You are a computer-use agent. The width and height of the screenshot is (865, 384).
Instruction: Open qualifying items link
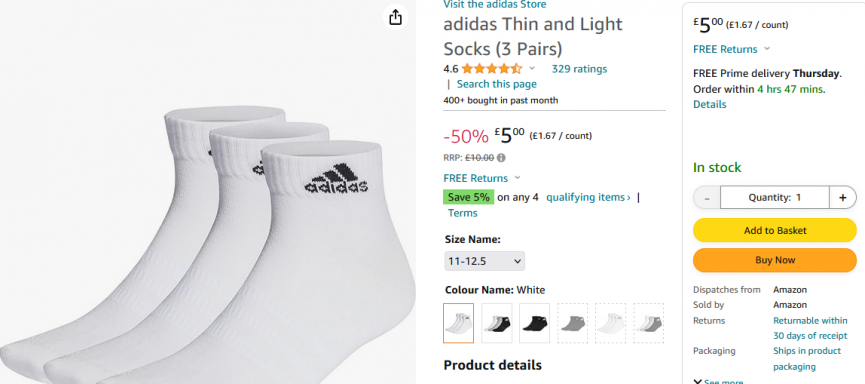pos(588,197)
